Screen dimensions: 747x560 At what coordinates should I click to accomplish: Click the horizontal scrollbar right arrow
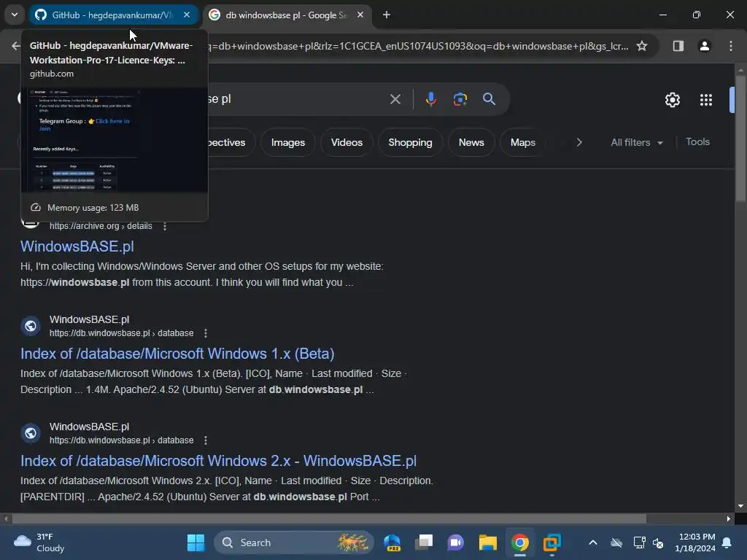[x=729, y=518]
